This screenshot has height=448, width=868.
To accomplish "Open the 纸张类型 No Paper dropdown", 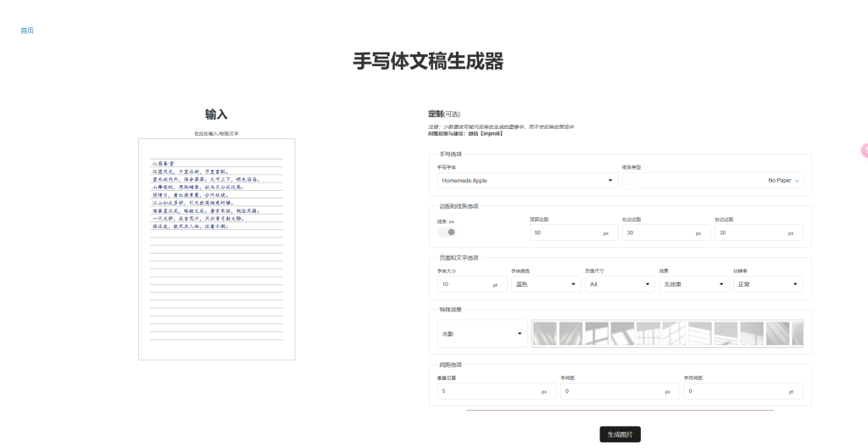I will [x=713, y=180].
